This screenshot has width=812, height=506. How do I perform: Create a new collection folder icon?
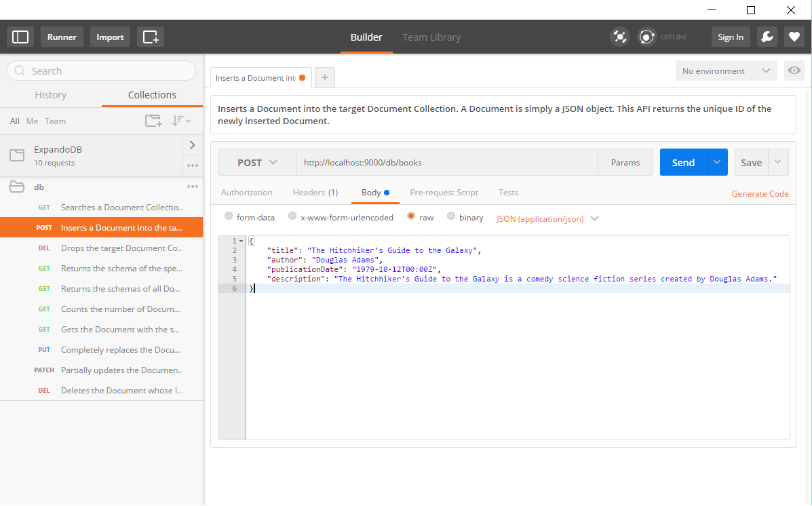(153, 121)
